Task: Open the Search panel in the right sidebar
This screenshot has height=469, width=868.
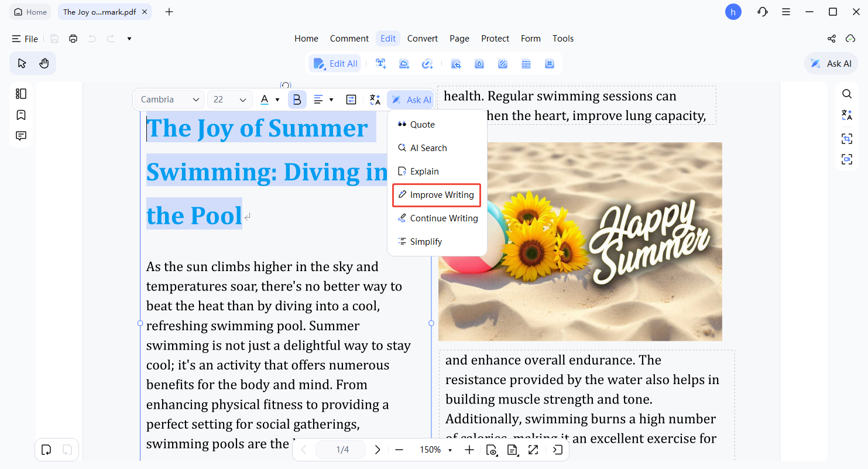Action: coord(847,94)
